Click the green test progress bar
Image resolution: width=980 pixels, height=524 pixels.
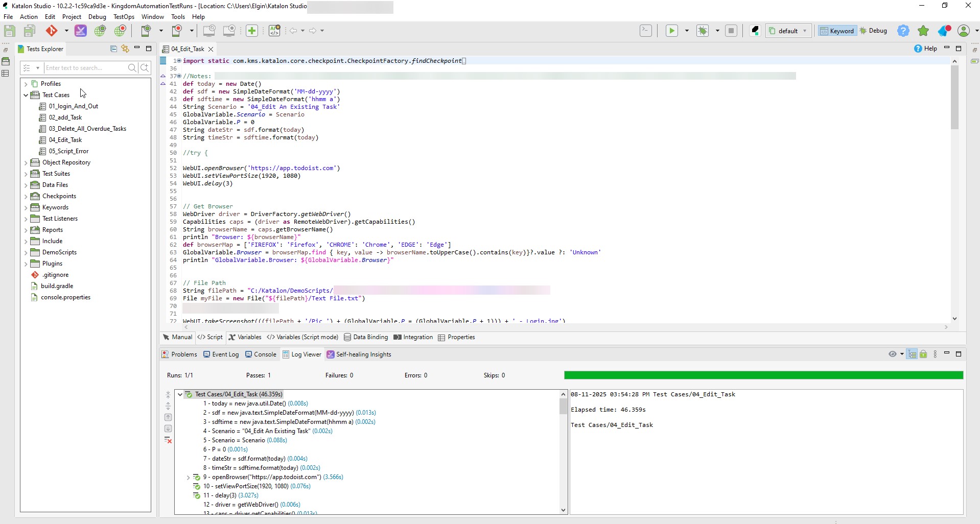[763, 375]
